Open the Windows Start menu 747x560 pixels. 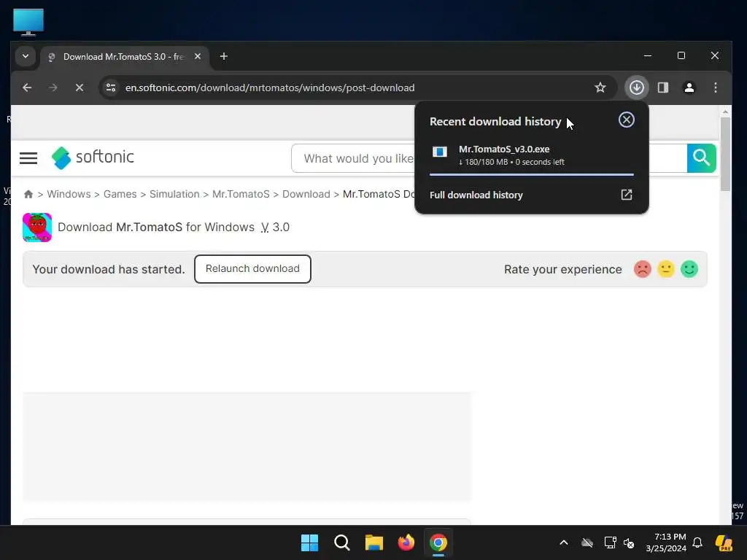click(309, 542)
